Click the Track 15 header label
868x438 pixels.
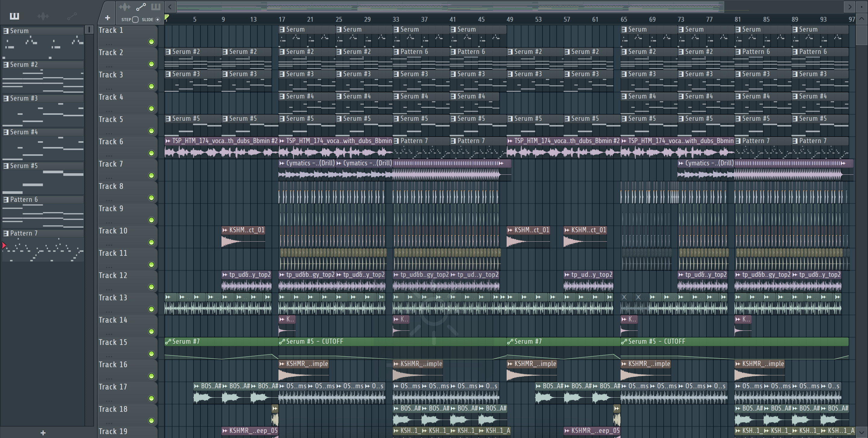tap(113, 343)
